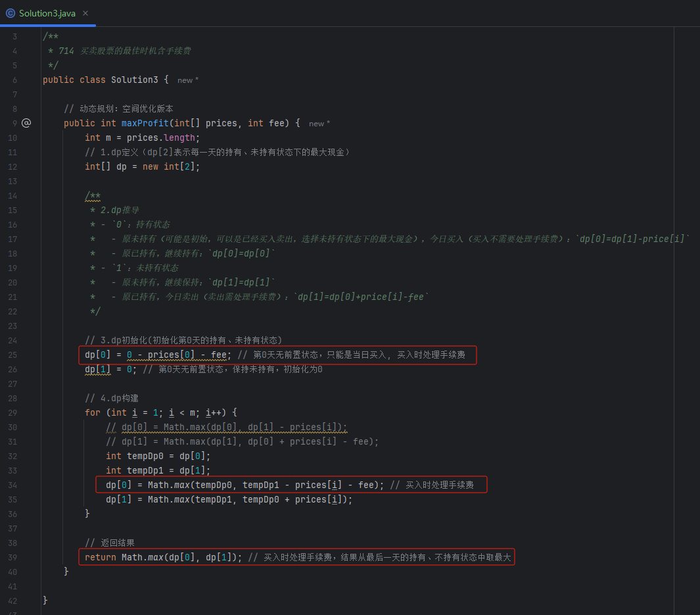
Task: Click the Java class icon on Solution3.java tab
Action: tap(11, 13)
